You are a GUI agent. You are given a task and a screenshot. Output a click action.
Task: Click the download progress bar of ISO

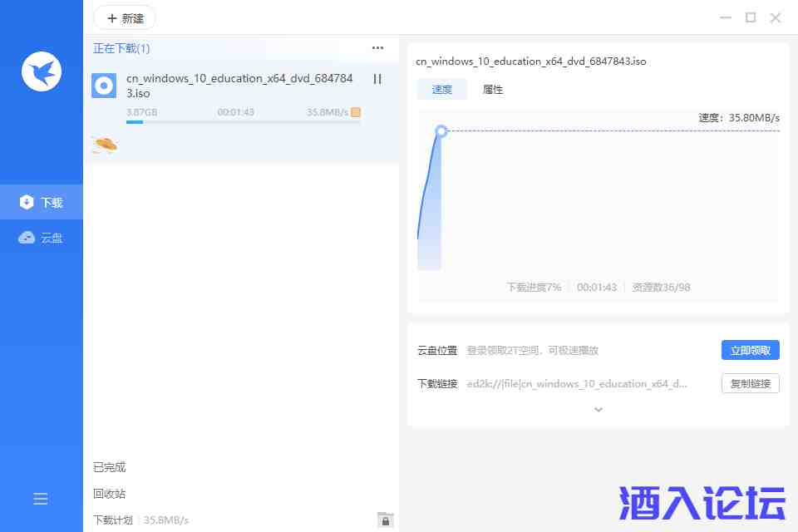point(243,122)
